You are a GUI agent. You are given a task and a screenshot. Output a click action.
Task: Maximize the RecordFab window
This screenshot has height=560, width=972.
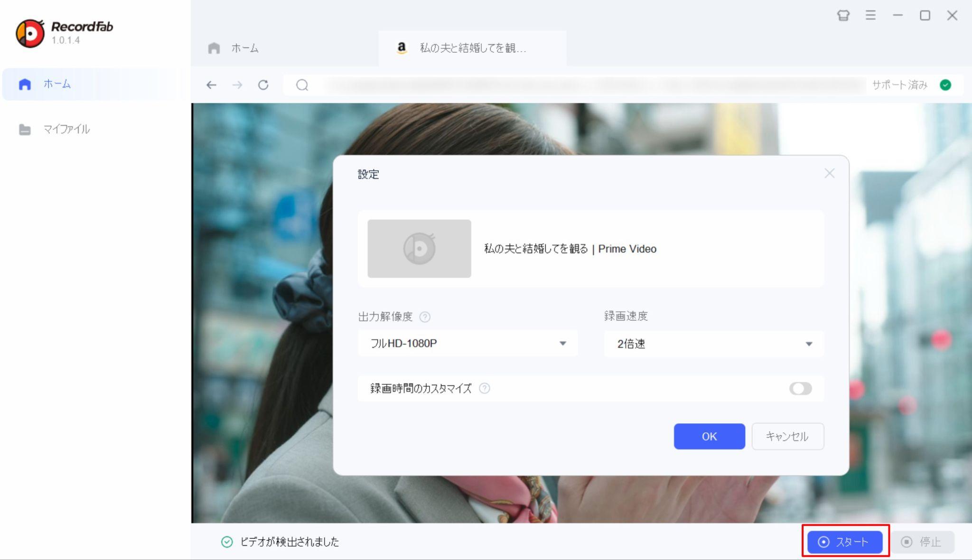click(x=925, y=16)
